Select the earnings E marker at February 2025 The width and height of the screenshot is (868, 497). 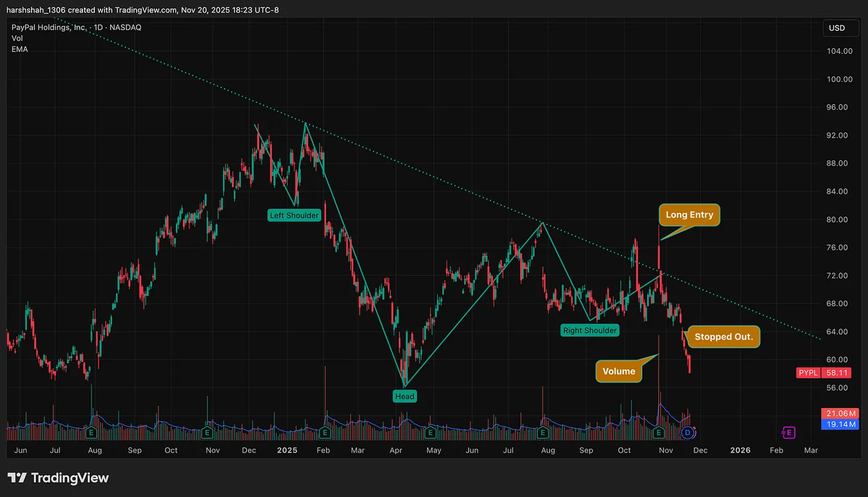(324, 432)
